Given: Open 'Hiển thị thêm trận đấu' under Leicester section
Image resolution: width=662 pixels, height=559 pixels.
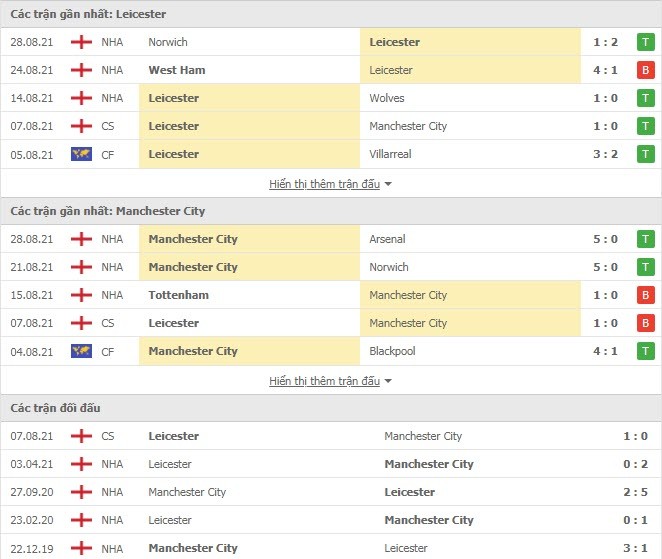Looking at the screenshot, I should [x=324, y=184].
